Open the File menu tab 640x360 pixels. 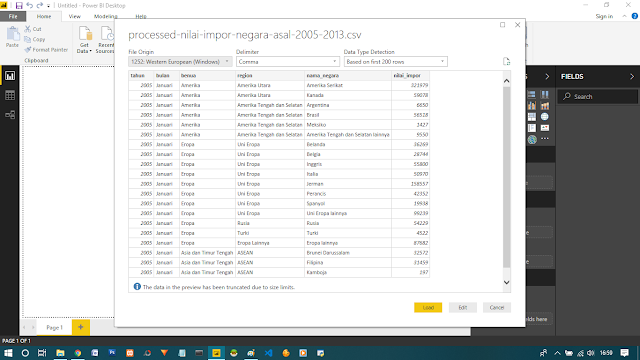click(x=13, y=16)
